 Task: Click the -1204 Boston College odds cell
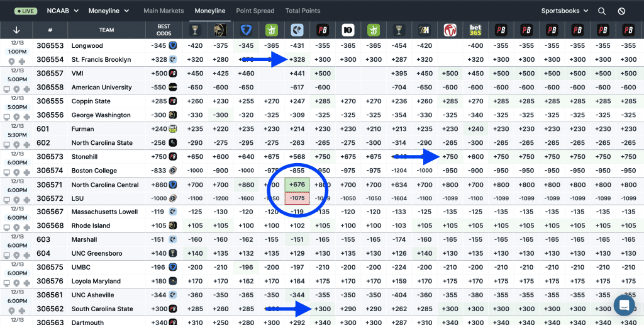(399, 171)
